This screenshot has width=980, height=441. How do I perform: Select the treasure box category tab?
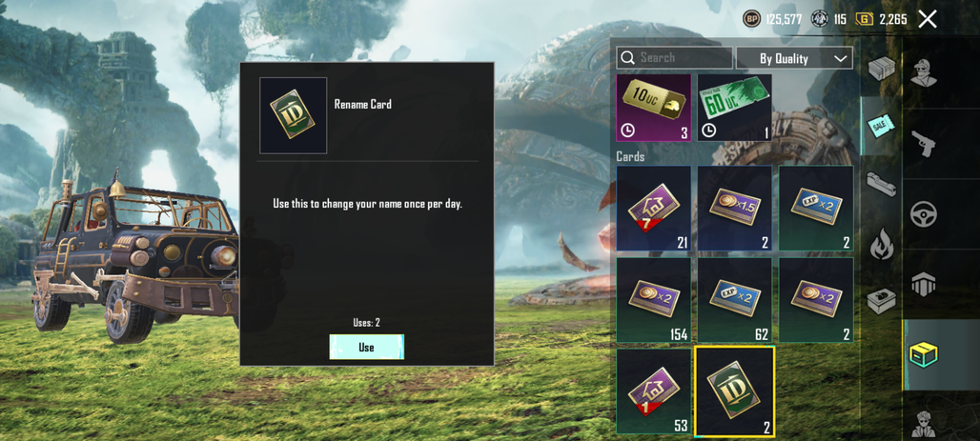(925, 354)
